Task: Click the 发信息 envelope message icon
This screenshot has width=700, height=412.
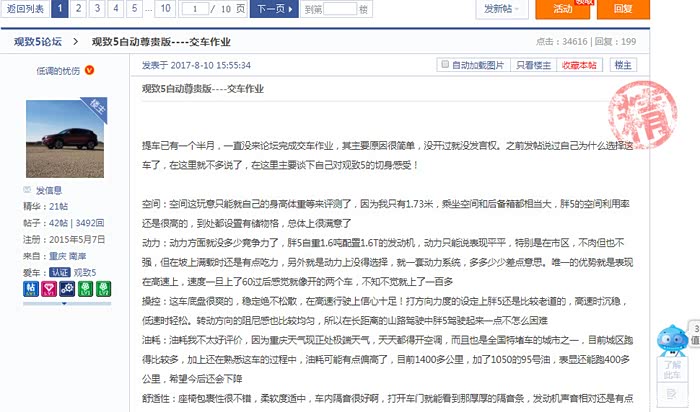Action: point(27,189)
